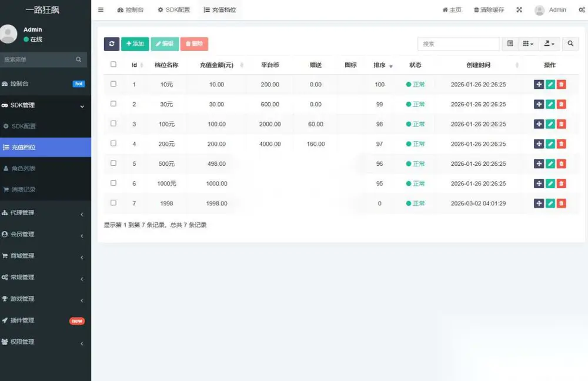588x381 pixels.
Task: Open the settings gears icon at top right
Action: [582, 10]
